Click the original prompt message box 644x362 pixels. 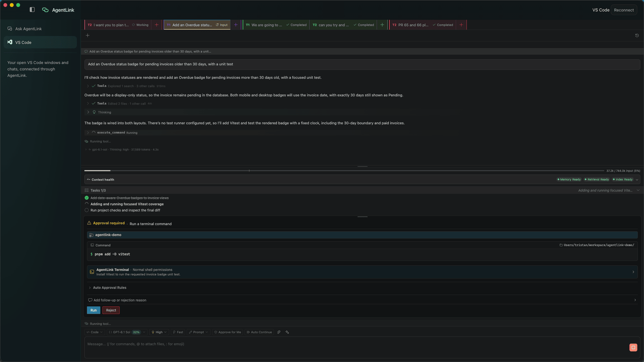362,64
